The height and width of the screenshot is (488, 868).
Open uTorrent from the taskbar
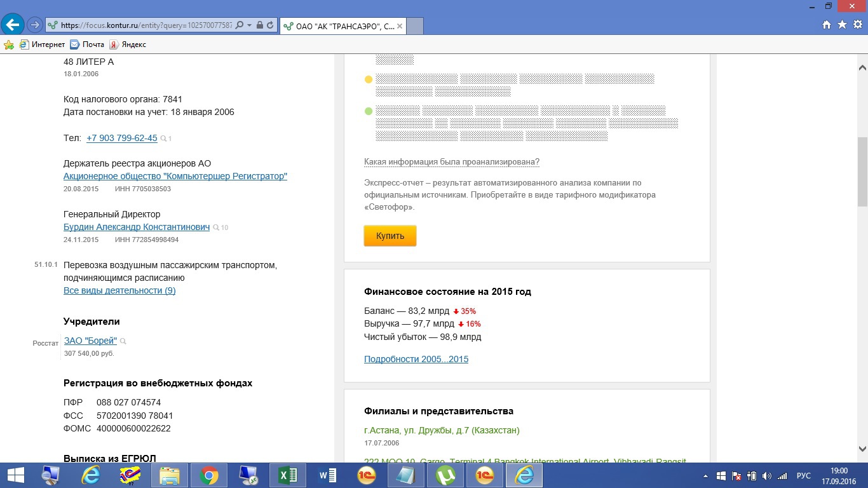click(x=445, y=475)
